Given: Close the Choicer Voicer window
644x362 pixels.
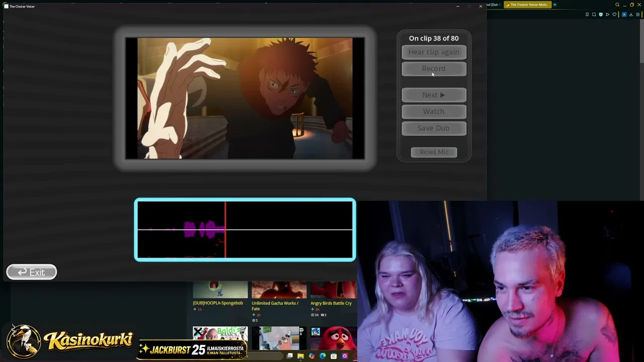Looking at the screenshot, I should [x=480, y=7].
